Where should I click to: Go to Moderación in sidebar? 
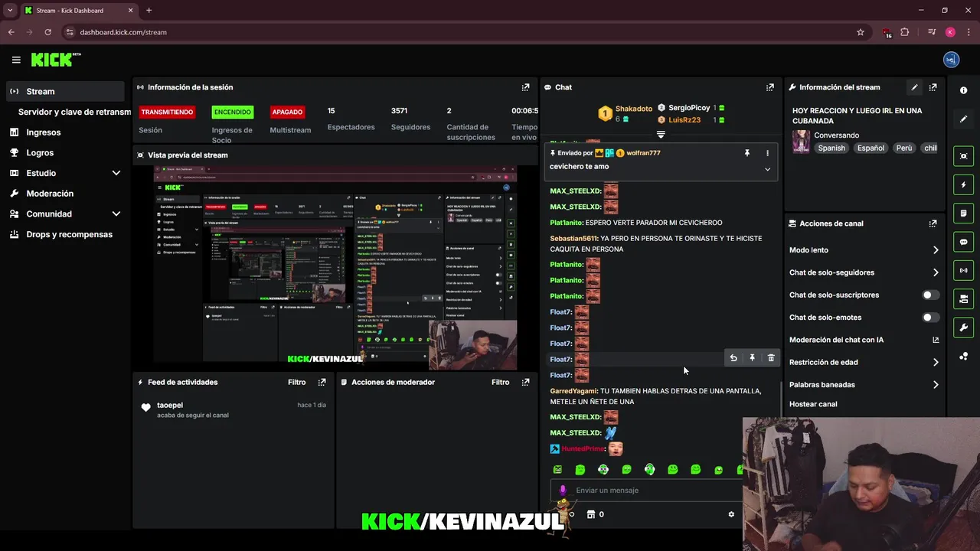tap(50, 194)
